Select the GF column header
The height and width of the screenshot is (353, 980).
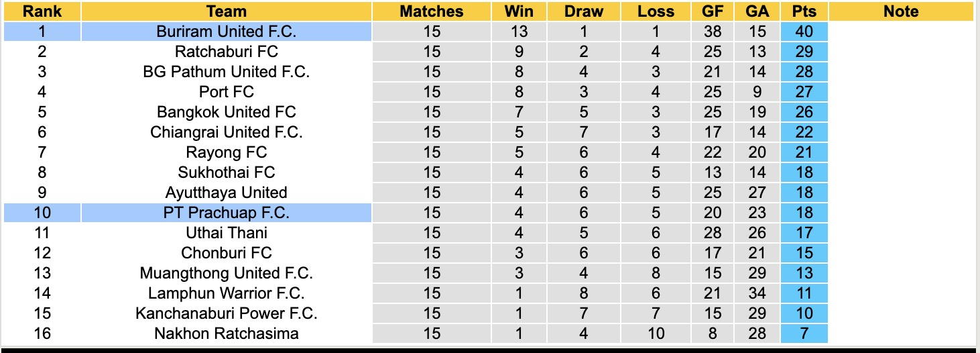(713, 11)
